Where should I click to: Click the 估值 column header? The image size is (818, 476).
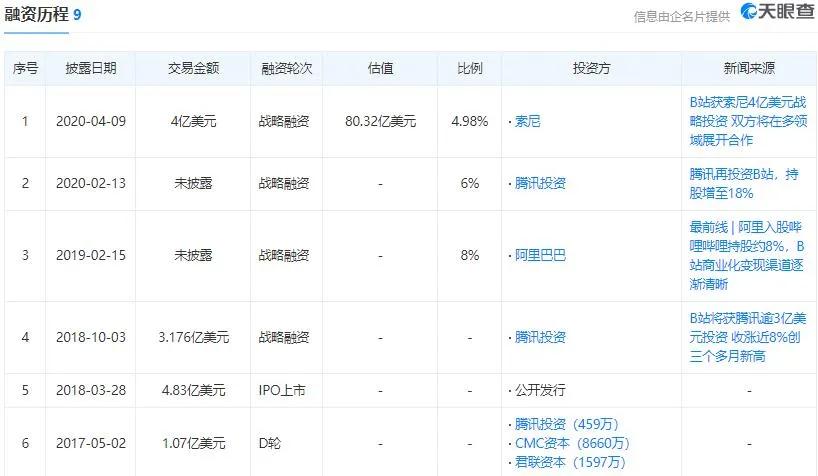(x=380, y=68)
